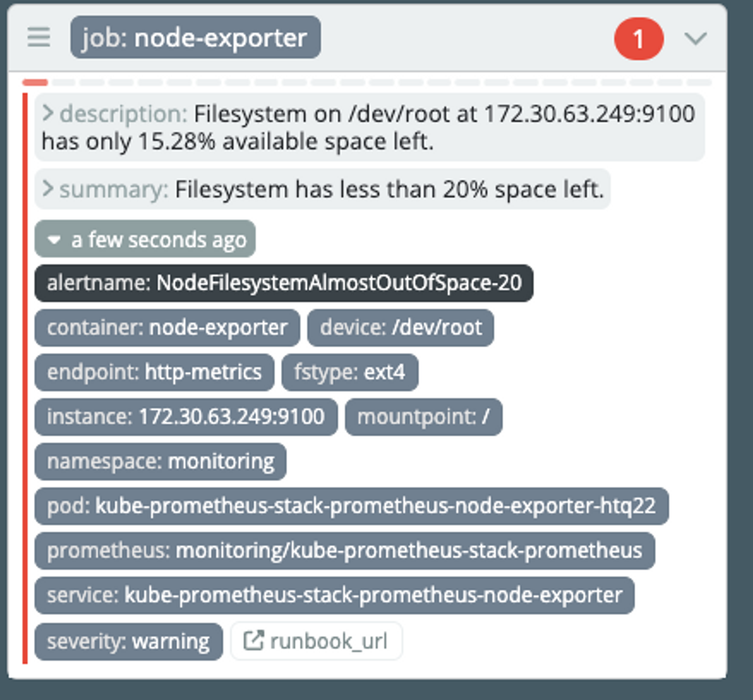Select the job: node-exporter group label
This screenshot has height=700, width=753.
tap(195, 38)
